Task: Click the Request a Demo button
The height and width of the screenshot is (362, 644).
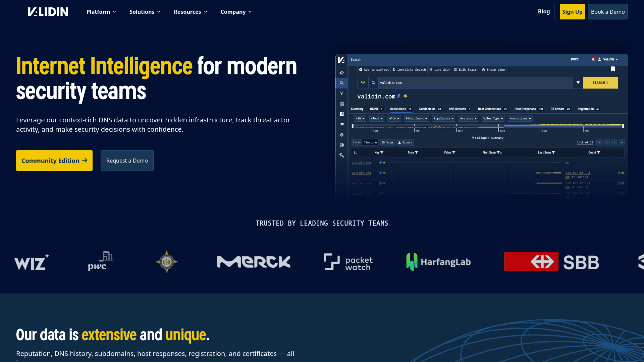Action: tap(127, 161)
